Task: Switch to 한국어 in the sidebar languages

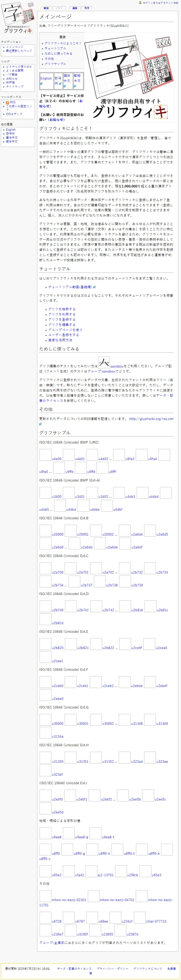Action: pos(10,134)
